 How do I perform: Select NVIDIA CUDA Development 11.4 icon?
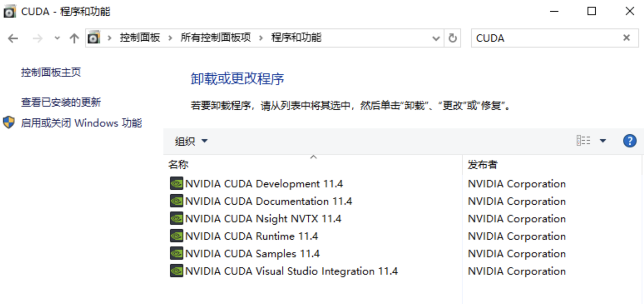tap(176, 184)
